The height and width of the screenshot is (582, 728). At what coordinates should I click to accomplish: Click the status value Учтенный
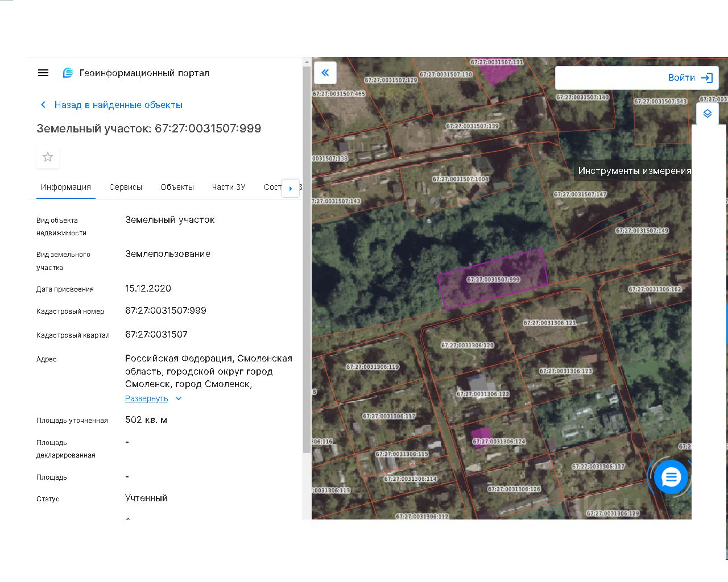click(146, 498)
